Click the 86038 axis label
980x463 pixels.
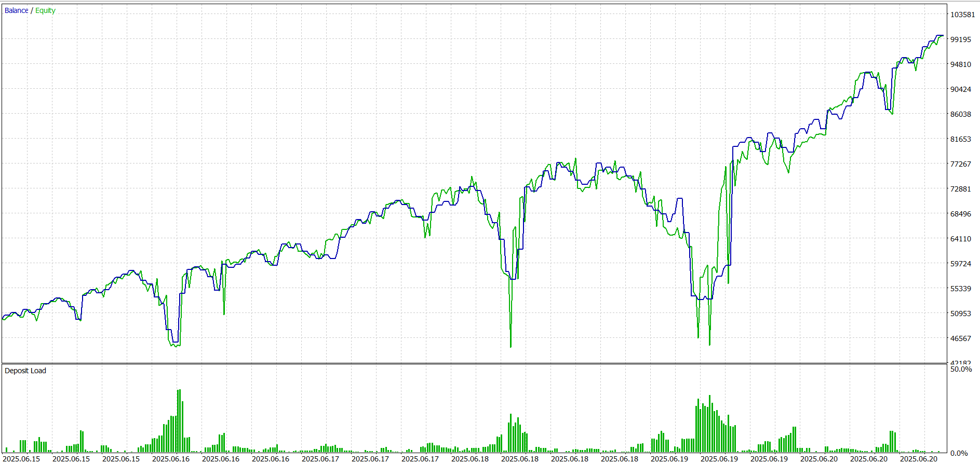[960, 114]
